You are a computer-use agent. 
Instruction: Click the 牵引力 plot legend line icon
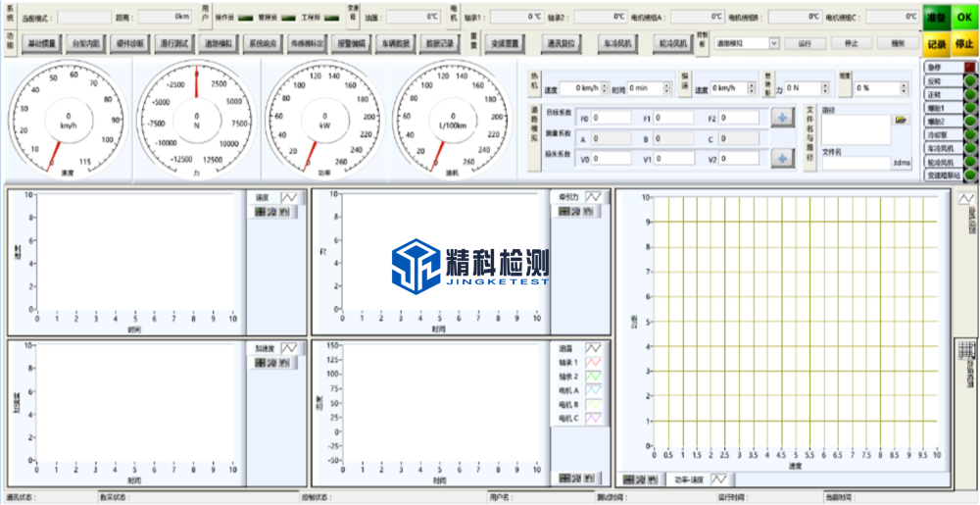pyautogui.click(x=593, y=197)
